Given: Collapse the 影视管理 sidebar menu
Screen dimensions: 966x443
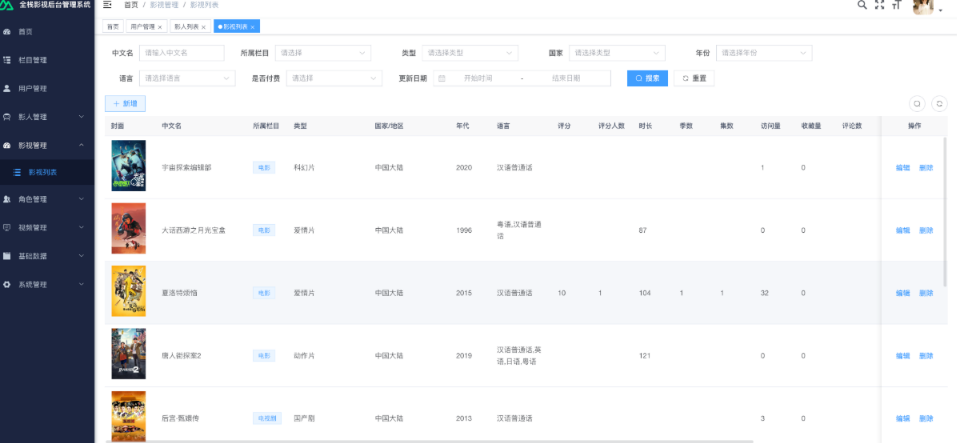Looking at the screenshot, I should coord(81,145).
